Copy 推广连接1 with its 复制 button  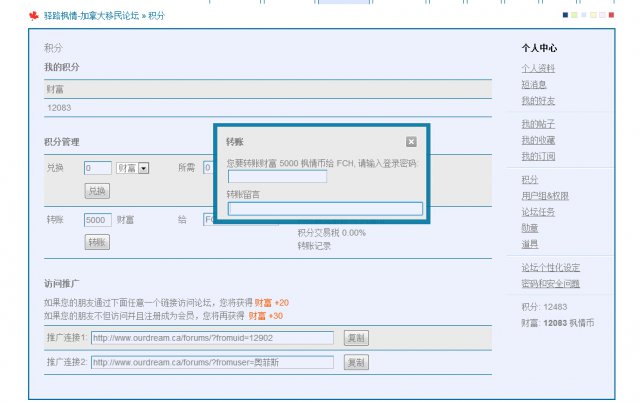tap(356, 338)
